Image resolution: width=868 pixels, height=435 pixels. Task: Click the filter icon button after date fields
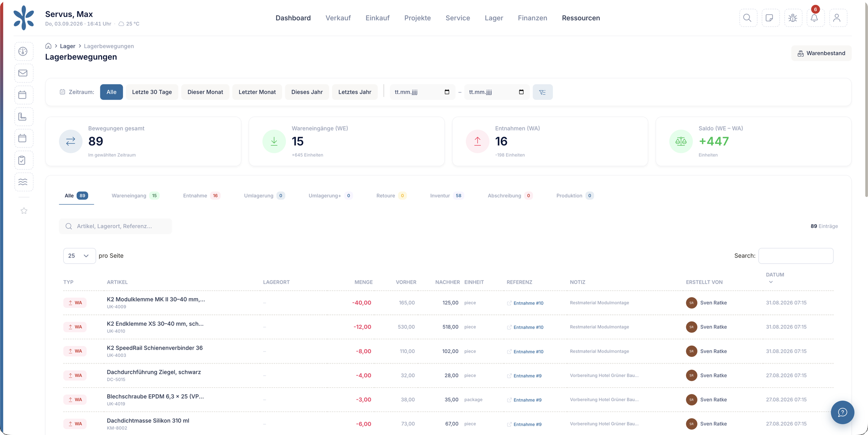(x=542, y=92)
